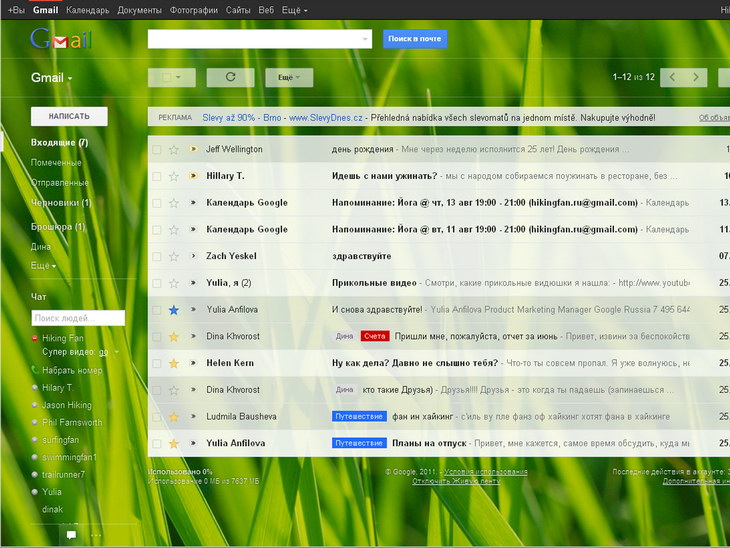Go to the previous page of messages

(x=673, y=77)
